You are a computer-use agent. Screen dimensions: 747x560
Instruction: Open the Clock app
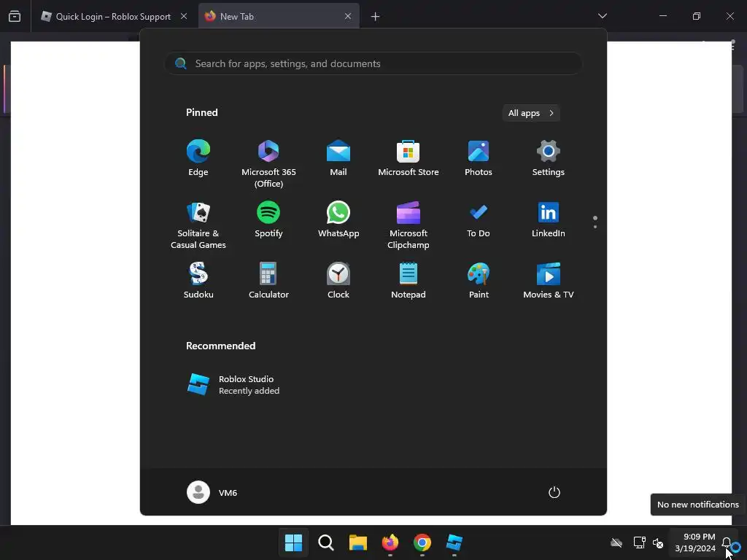[338, 281]
